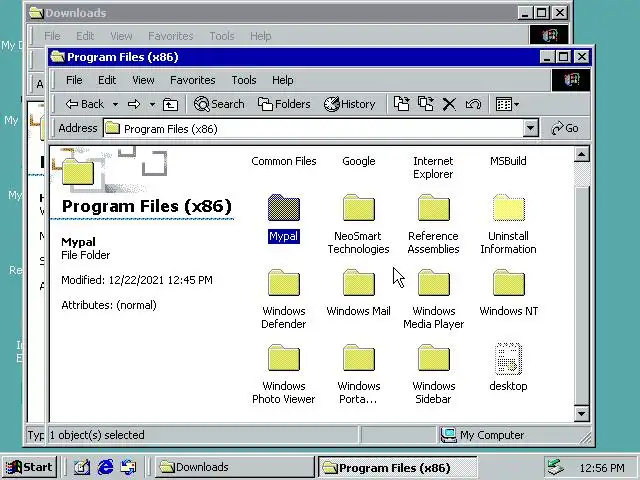Switch to Downloads taskbar button
Screen dimensions: 640x480
pyautogui.click(x=234, y=467)
